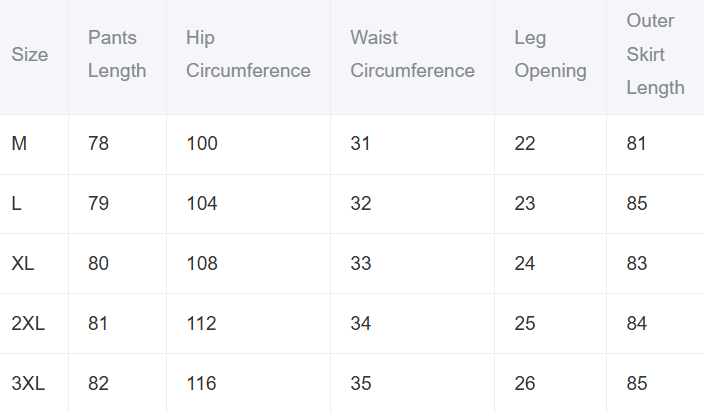Click the M size row label
Viewport: 704px width, 413px height.
click(x=19, y=144)
